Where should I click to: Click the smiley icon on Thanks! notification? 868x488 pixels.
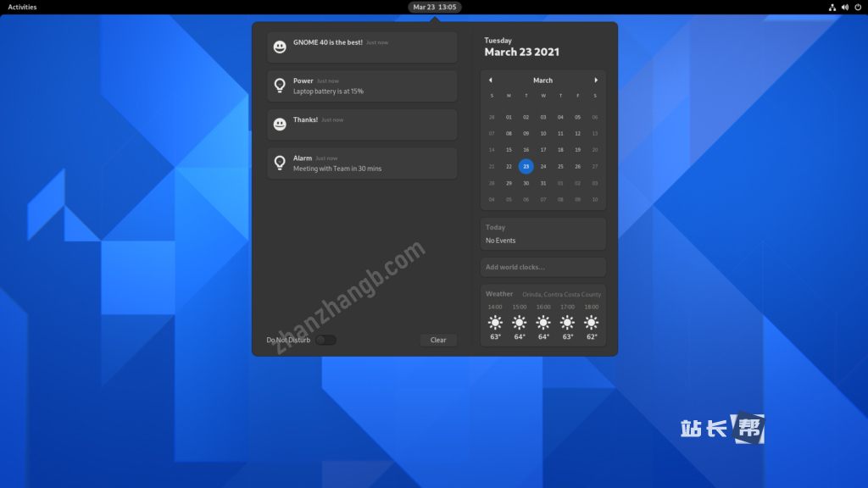coord(280,125)
